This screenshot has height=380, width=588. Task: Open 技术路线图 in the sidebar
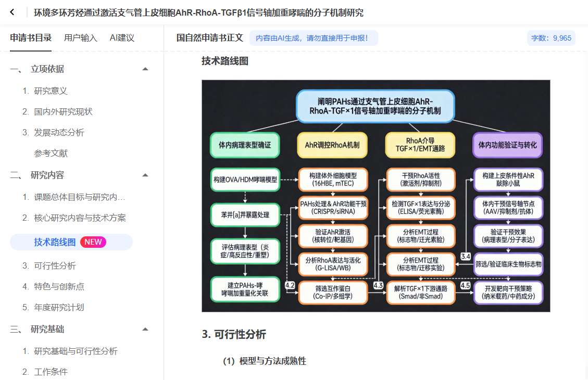coord(55,242)
